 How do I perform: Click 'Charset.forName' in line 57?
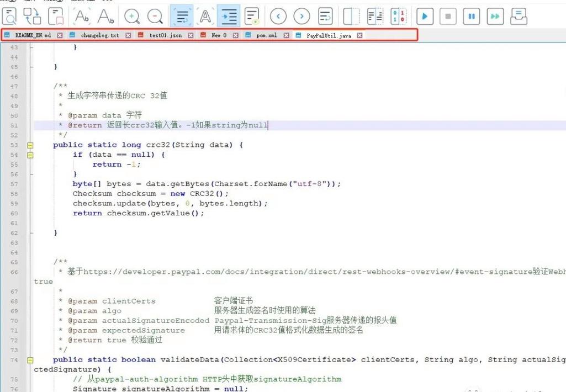(251, 184)
